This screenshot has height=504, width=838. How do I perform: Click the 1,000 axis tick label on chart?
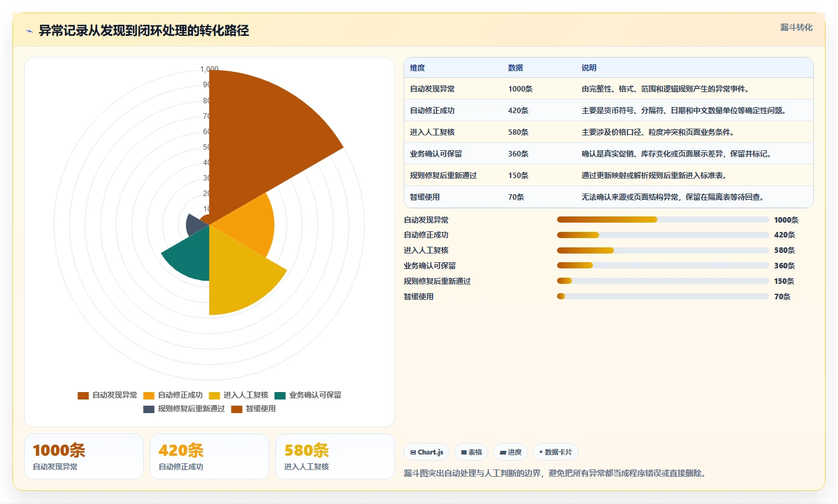tap(209, 69)
